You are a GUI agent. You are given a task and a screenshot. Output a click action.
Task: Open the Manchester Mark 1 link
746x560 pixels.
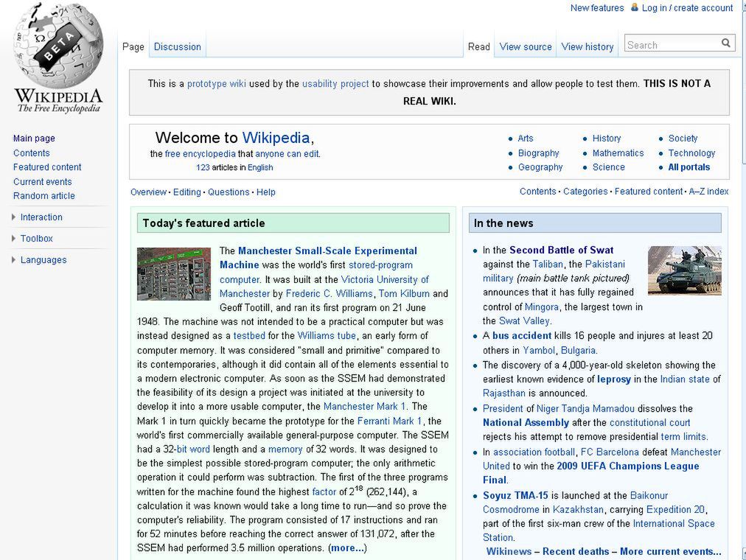(x=364, y=407)
